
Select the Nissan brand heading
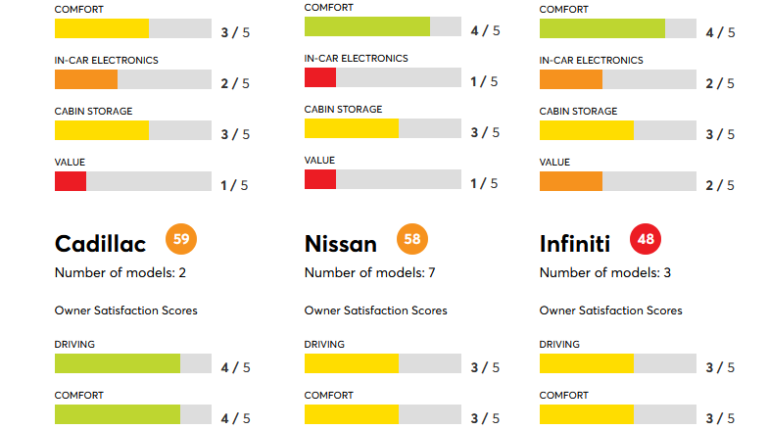point(340,244)
